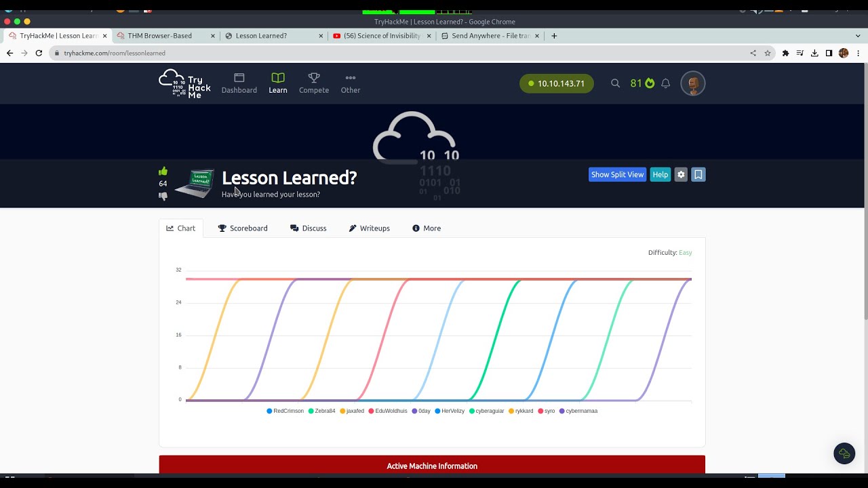
Task: Toggle RedCrimson series in chart legend
Action: [285, 411]
